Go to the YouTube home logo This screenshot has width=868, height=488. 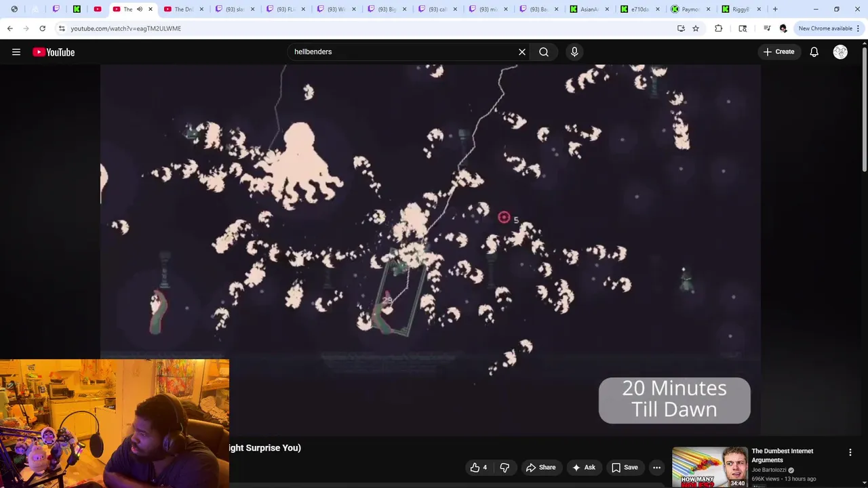coord(54,52)
